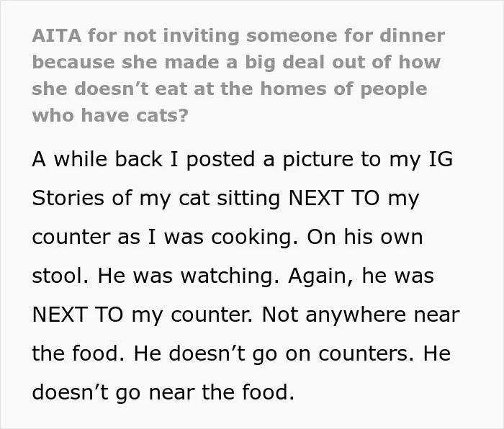Click the first capitalized NEXT TO phrase
Viewport: 504px width, 429px height.
pos(334,198)
